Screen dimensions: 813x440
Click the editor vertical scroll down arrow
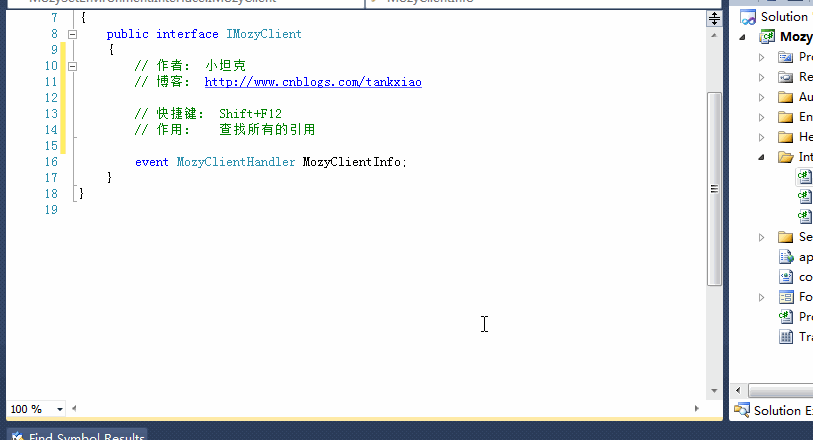(714, 391)
